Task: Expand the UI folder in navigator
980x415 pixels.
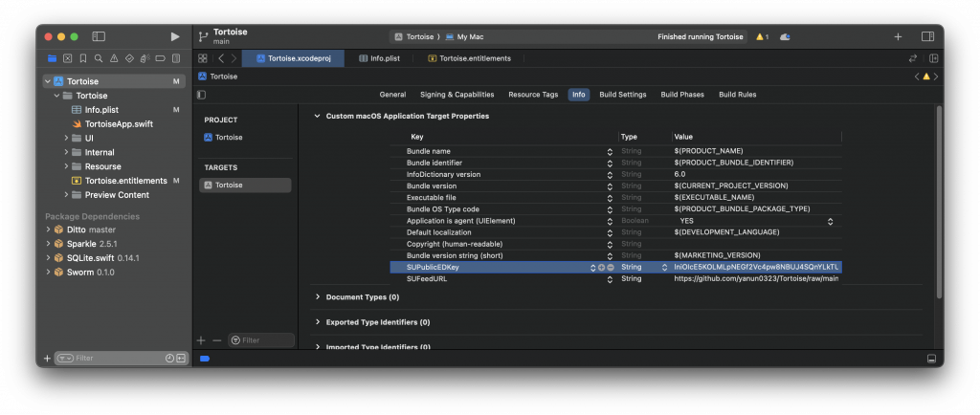Action: [66, 138]
